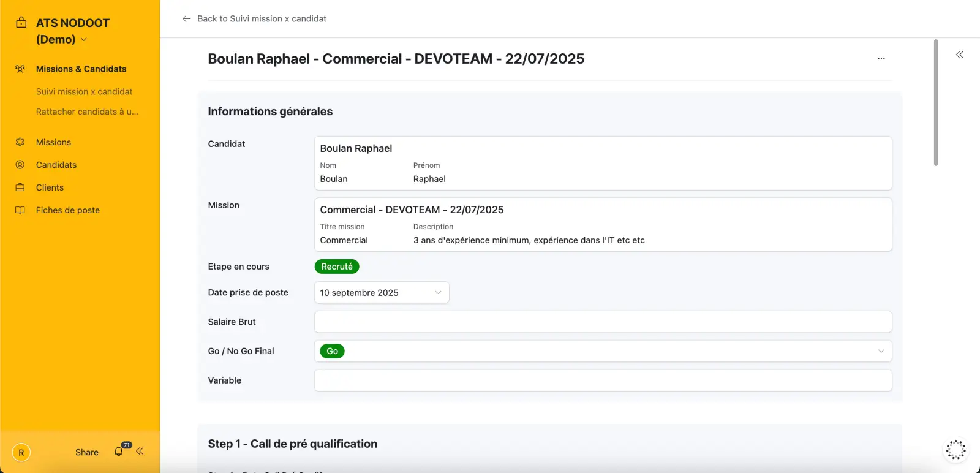Open the Commercial - DEVOTEAM mission card
Screen dimensions: 980x473
pyautogui.click(x=603, y=224)
